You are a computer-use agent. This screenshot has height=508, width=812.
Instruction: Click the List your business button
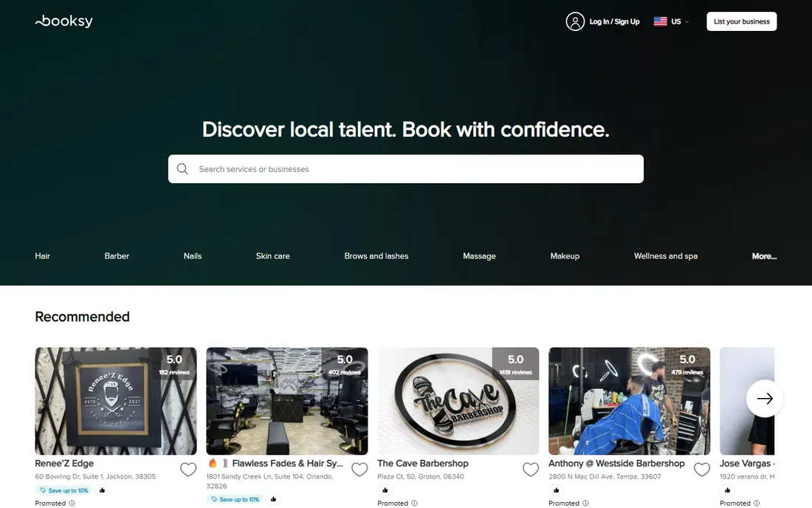point(742,21)
